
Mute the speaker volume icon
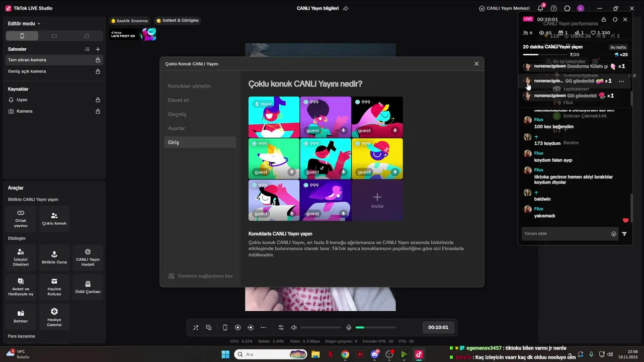point(294,327)
